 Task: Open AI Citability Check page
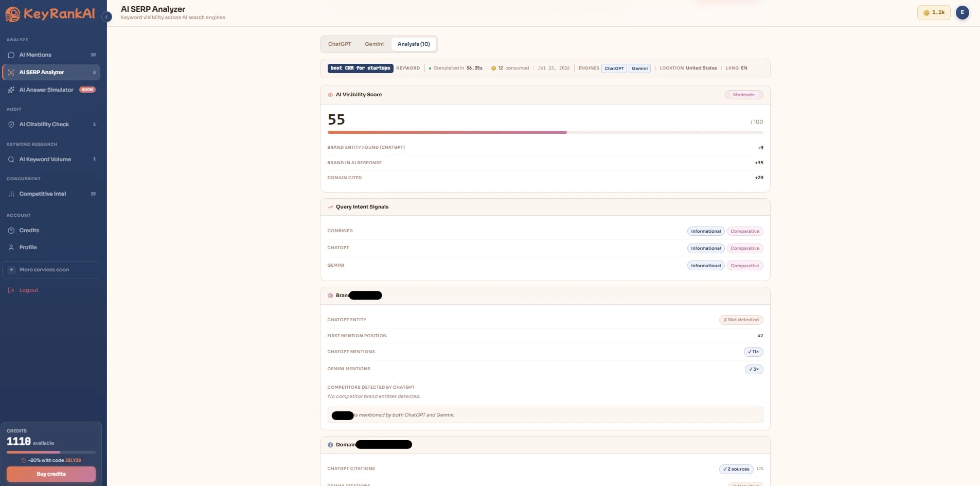coord(51,125)
